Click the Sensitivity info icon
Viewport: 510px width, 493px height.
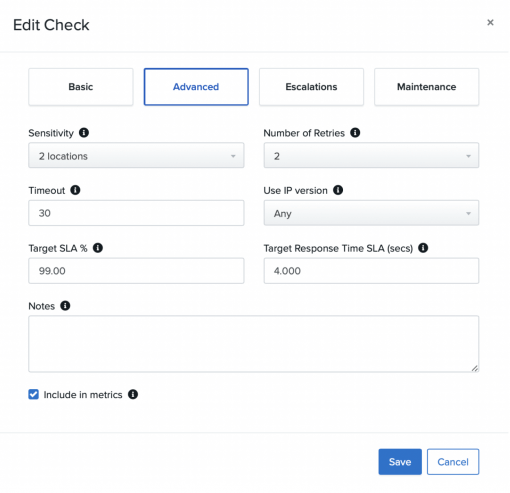pyautogui.click(x=84, y=133)
